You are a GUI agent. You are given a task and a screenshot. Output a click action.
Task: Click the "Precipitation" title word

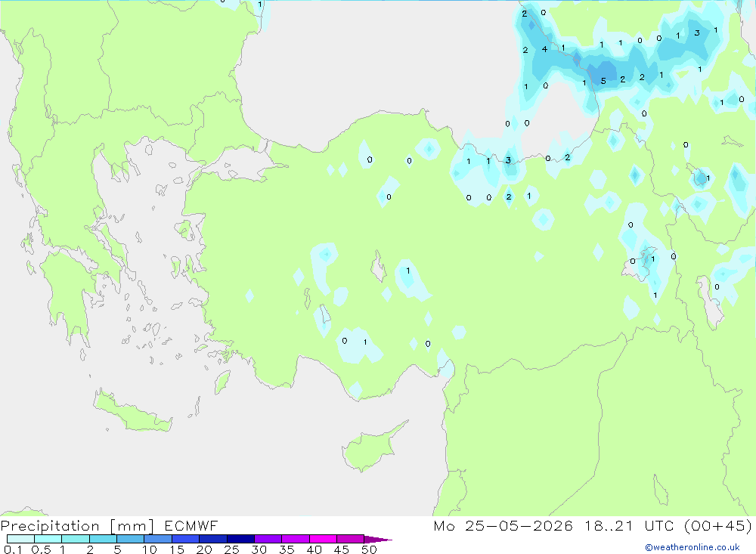(50, 526)
